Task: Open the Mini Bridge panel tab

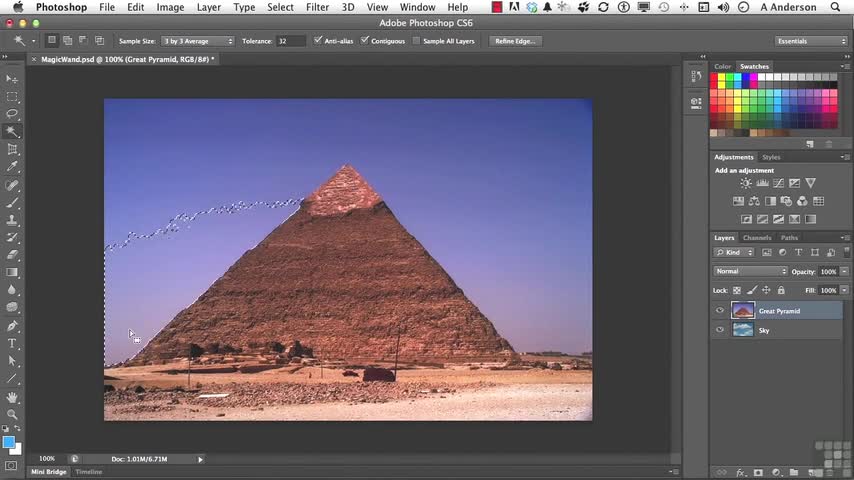Action: click(x=48, y=472)
